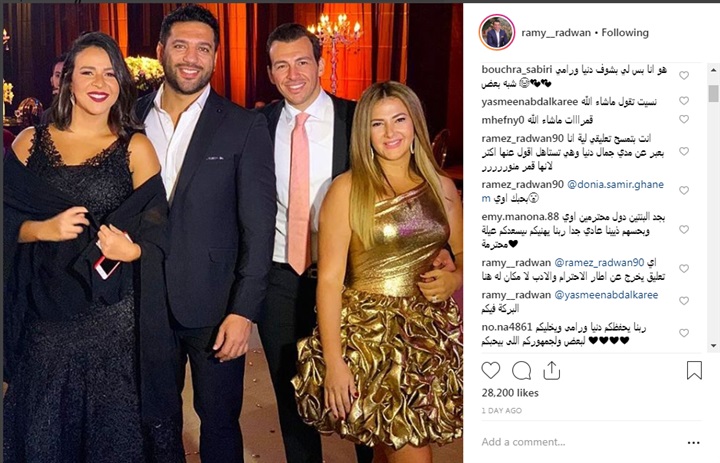Open the 1 DAY AGO timestamp
720x463 pixels.
coord(501,411)
